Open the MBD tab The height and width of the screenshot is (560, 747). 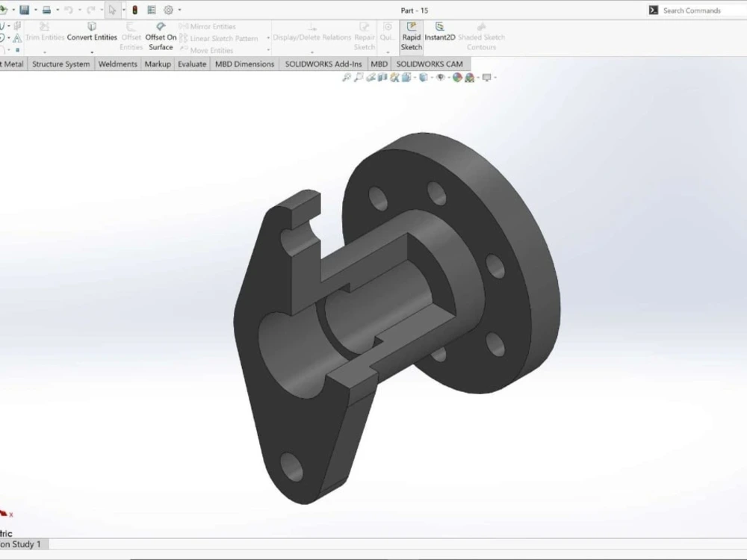(379, 63)
